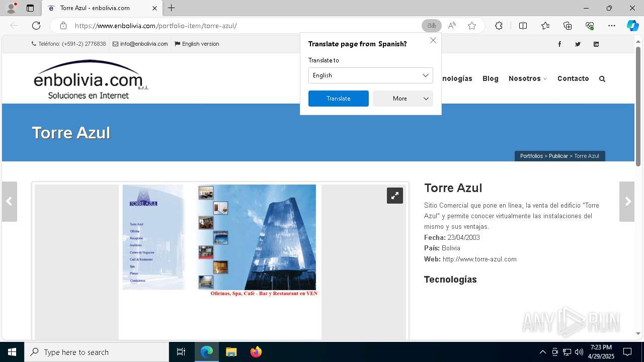644x362 pixels.
Task: Open the Collections icon
Action: coord(568,26)
